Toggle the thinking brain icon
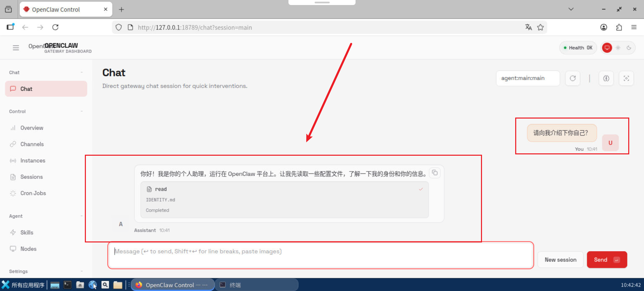Image resolution: width=644 pixels, height=291 pixels. [606, 78]
